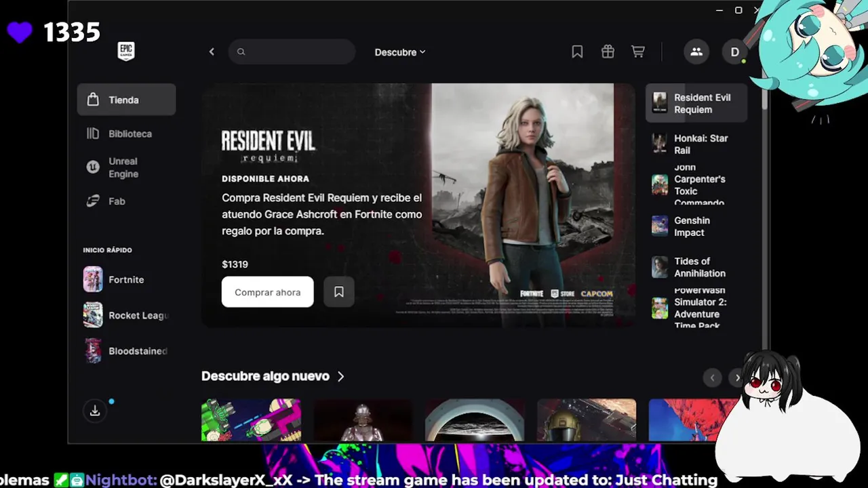Open the wishlist bookmark icon in header
Viewport: 868px width, 488px height.
click(577, 52)
